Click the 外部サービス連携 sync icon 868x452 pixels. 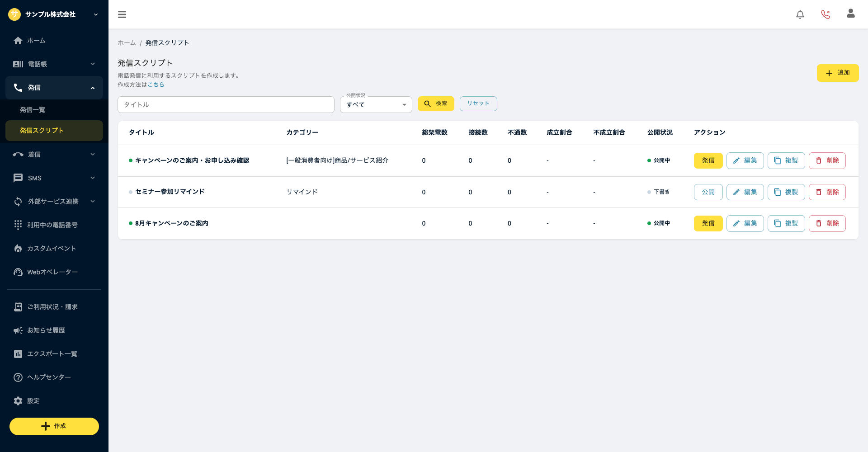(x=18, y=202)
